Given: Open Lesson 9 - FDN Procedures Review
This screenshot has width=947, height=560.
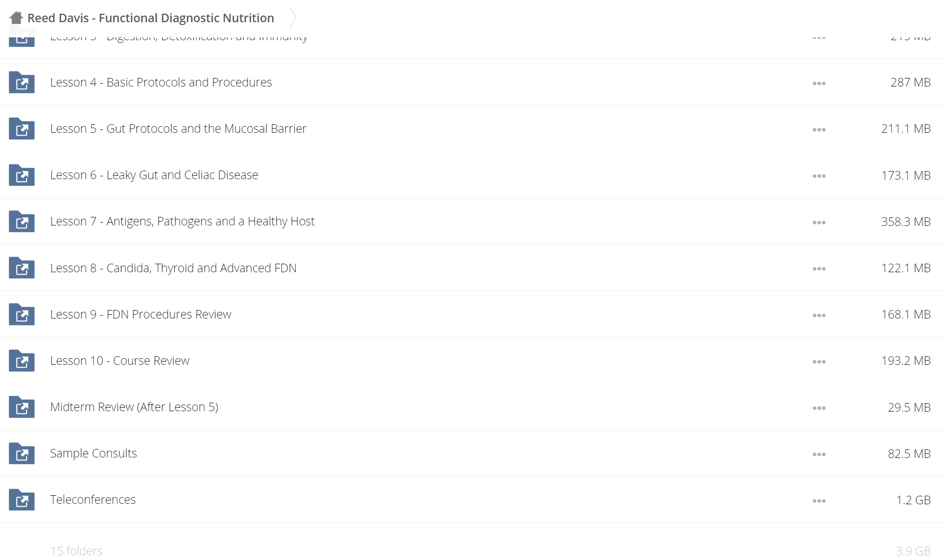Looking at the screenshot, I should point(140,314).
